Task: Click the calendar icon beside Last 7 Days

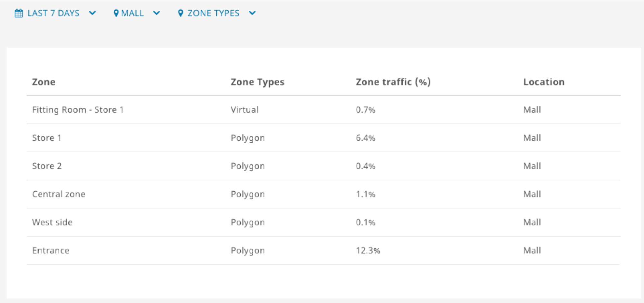Action: pos(19,13)
